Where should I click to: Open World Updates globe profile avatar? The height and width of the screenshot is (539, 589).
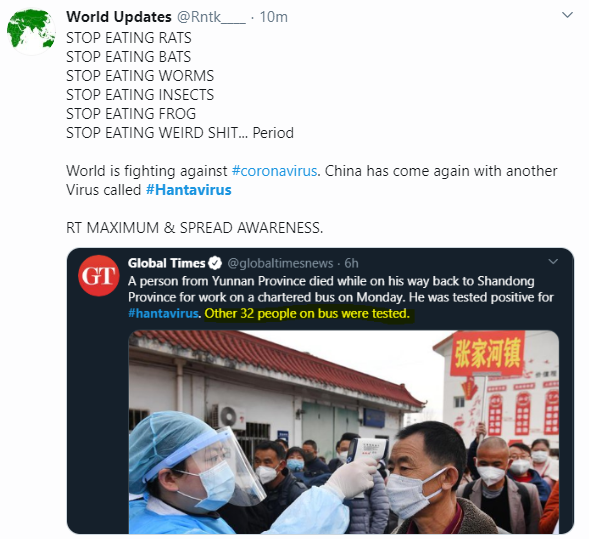coord(31,30)
